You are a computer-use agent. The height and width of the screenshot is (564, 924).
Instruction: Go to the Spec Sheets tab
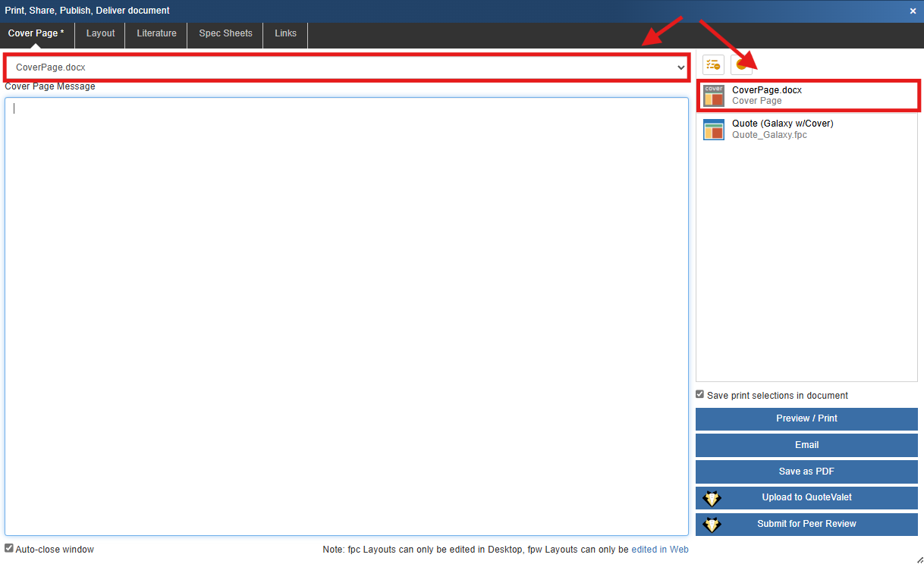click(225, 33)
